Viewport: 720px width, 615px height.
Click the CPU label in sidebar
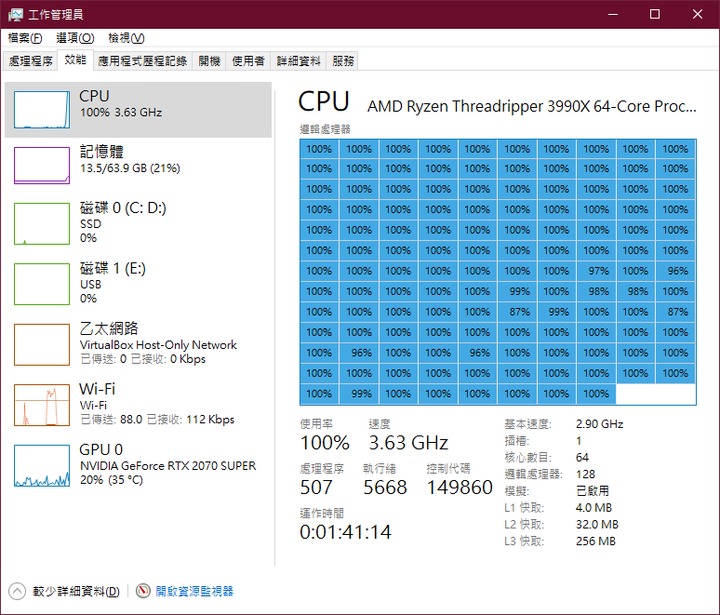(x=94, y=96)
